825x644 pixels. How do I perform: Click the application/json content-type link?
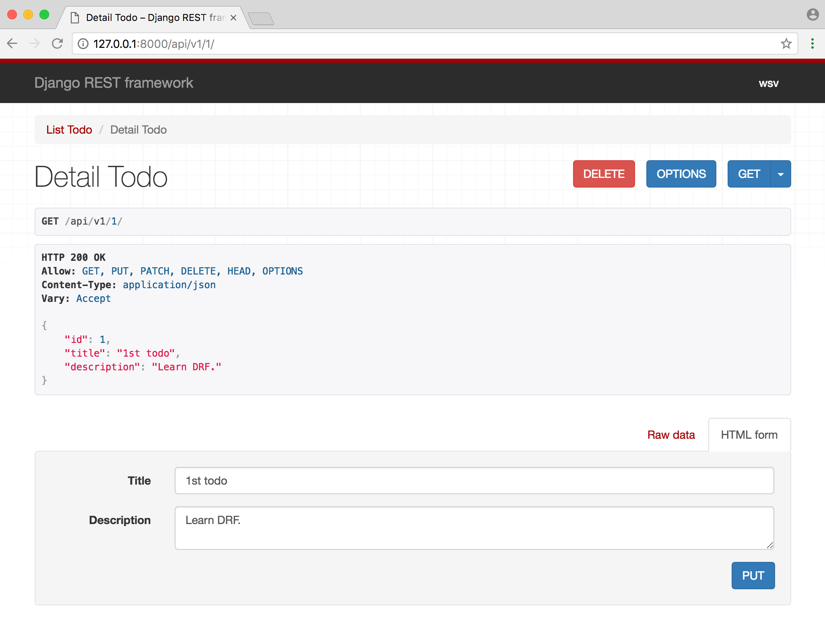point(169,285)
